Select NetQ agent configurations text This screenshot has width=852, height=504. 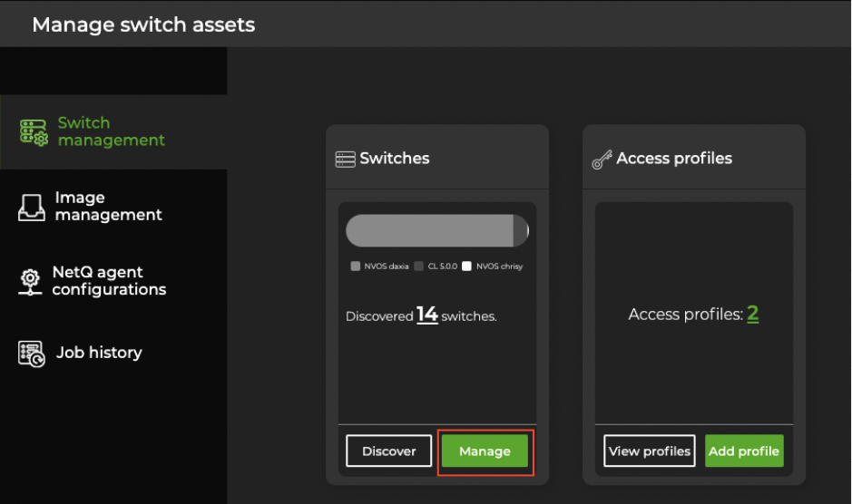[109, 281]
